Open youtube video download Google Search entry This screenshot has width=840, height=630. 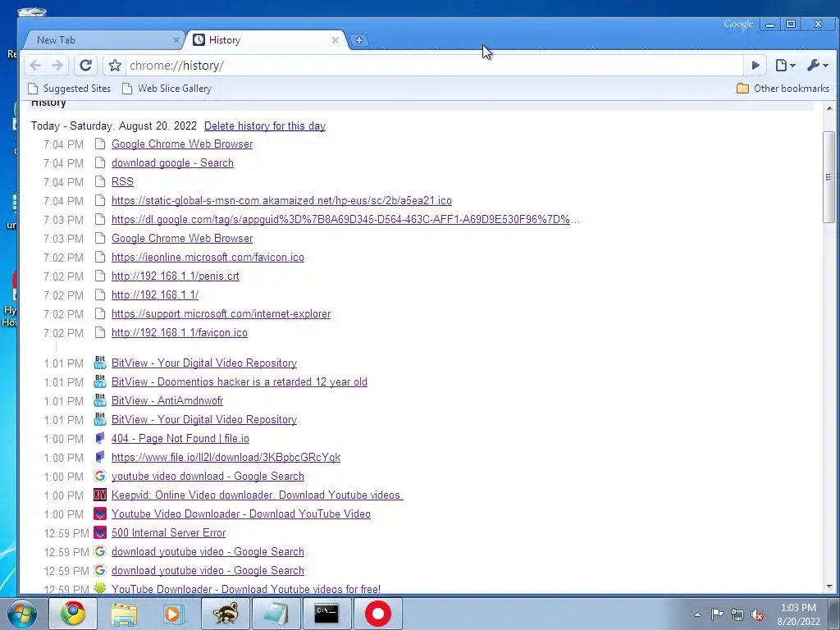tap(208, 477)
